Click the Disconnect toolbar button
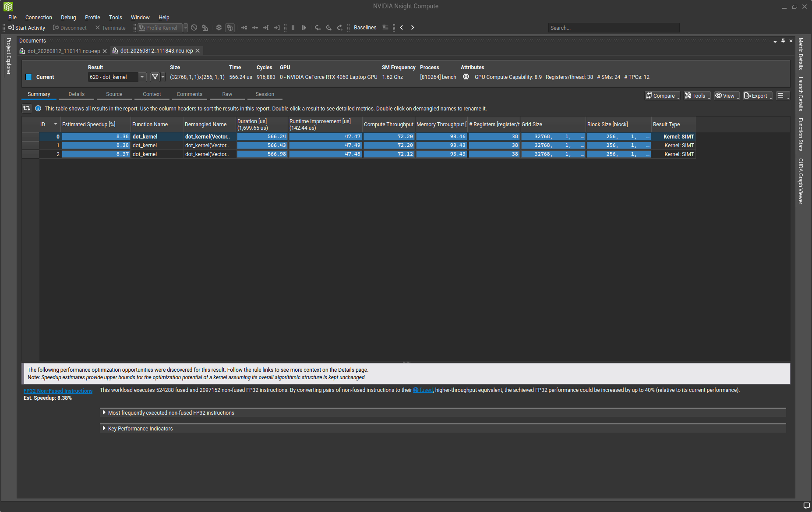The width and height of the screenshot is (812, 512). 70,28
